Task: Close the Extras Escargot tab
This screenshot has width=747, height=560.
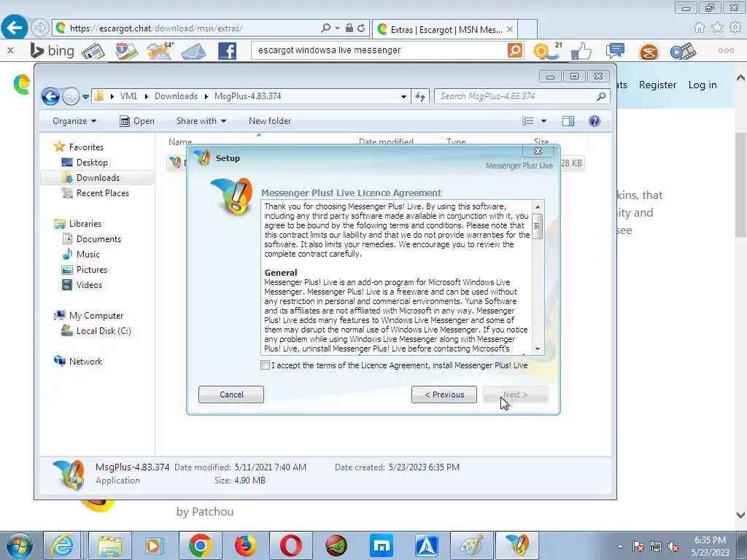Action: click(510, 29)
